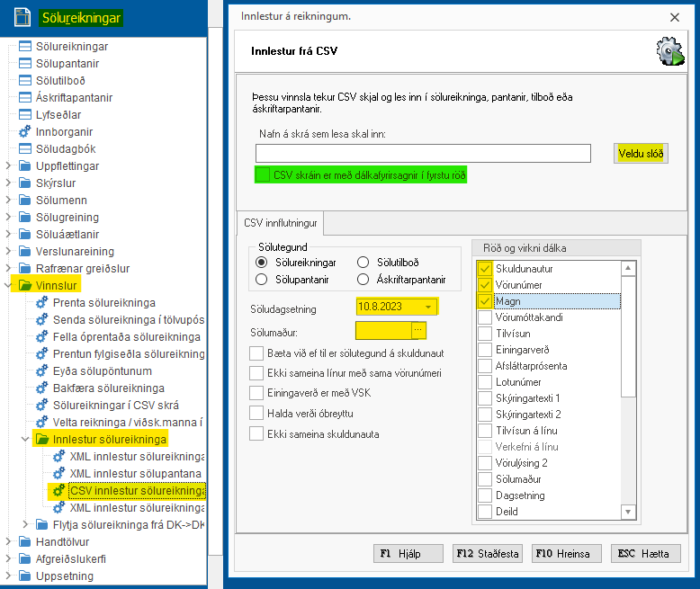Check the Einingaverð er með VSK checkbox
This screenshot has width=700, height=589.
256,393
